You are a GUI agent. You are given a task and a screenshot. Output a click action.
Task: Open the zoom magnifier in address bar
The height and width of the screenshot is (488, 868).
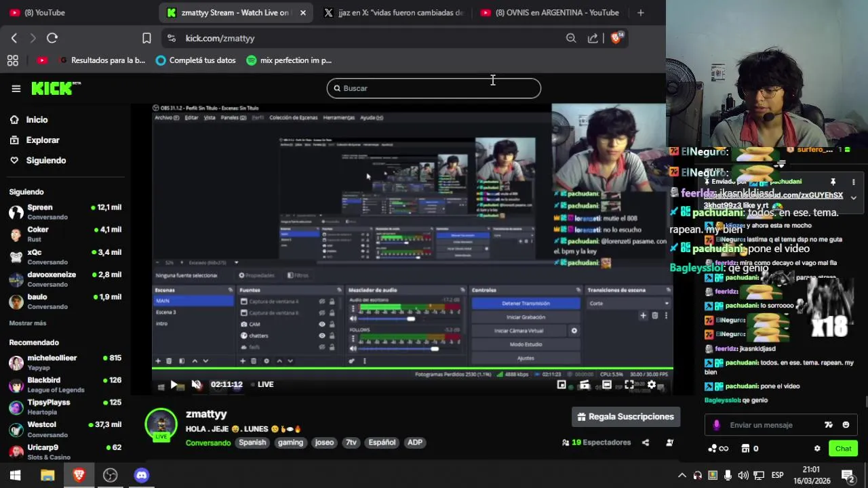[x=571, y=38]
